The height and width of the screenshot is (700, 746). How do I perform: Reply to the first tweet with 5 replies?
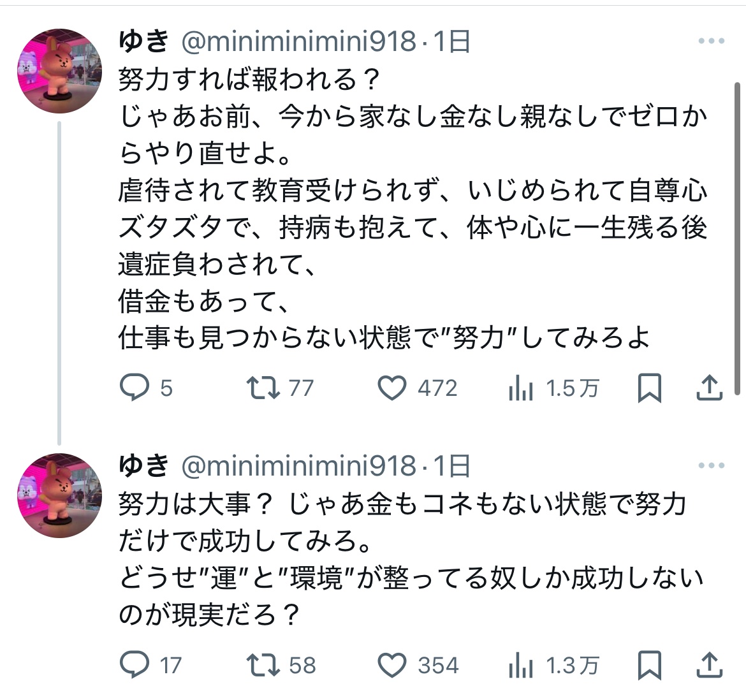[135, 388]
